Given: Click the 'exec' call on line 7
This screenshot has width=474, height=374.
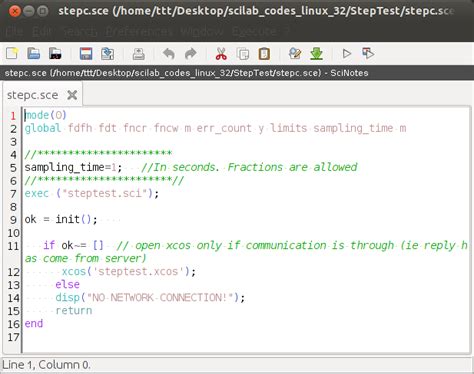Looking at the screenshot, I should pos(37,193).
